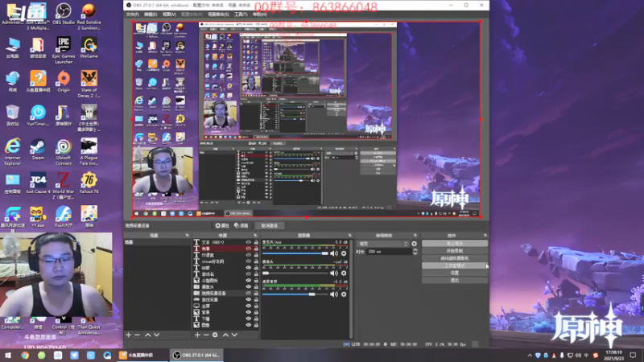This screenshot has width=644, height=362.
Task: Click the add scene plus icon
Action: [128, 335]
